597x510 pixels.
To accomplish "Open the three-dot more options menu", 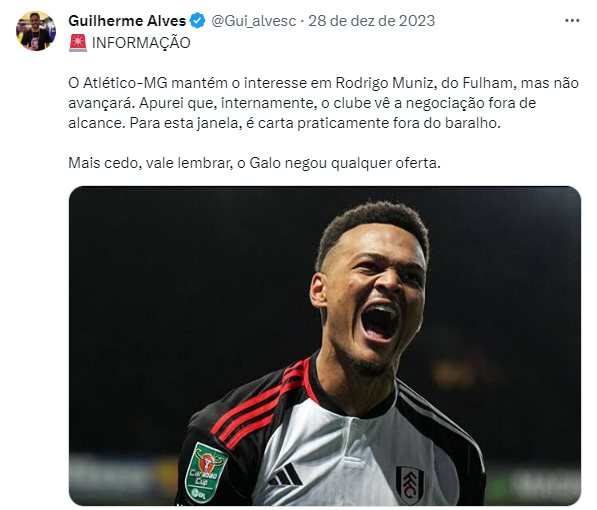I will pyautogui.click(x=572, y=21).
